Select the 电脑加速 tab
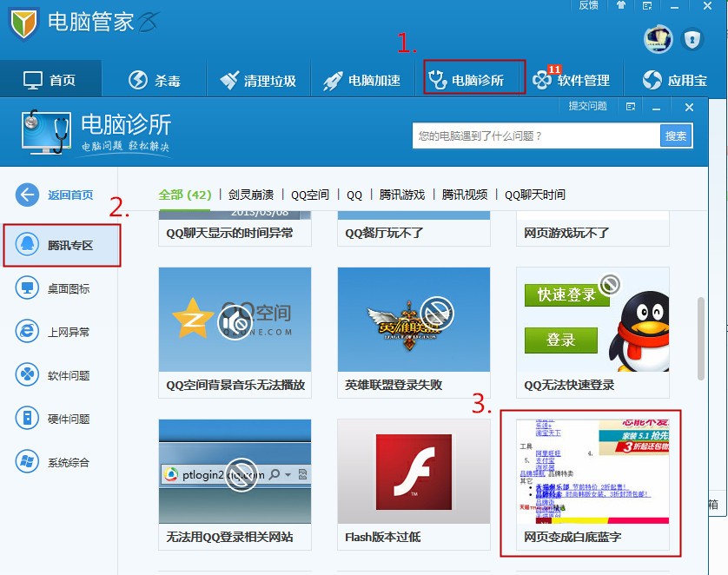The image size is (728, 575). pos(362,80)
